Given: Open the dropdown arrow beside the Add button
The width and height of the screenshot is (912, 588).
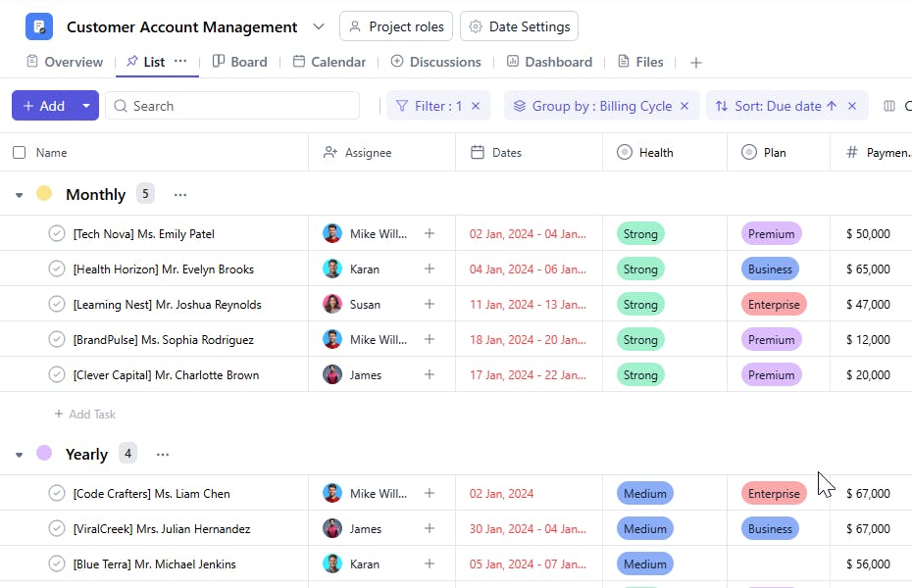Looking at the screenshot, I should 86,106.
